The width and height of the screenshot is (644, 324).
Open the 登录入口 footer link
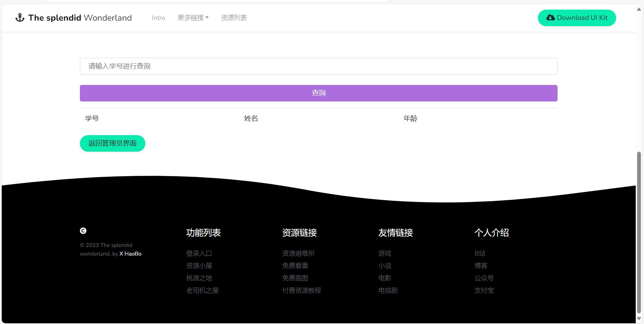point(199,253)
